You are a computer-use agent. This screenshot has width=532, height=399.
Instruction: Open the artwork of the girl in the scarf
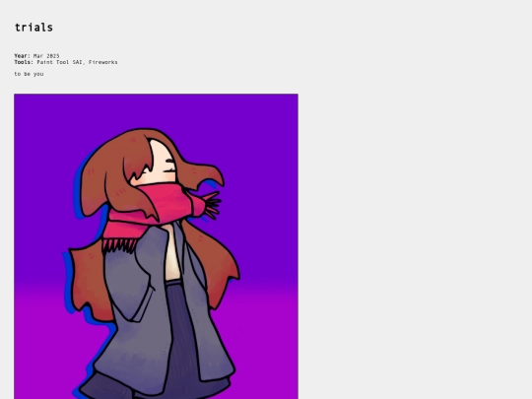[156, 246]
